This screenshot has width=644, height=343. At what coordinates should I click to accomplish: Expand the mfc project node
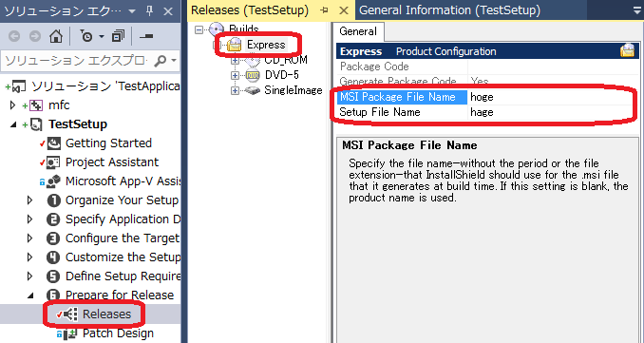(x=13, y=105)
